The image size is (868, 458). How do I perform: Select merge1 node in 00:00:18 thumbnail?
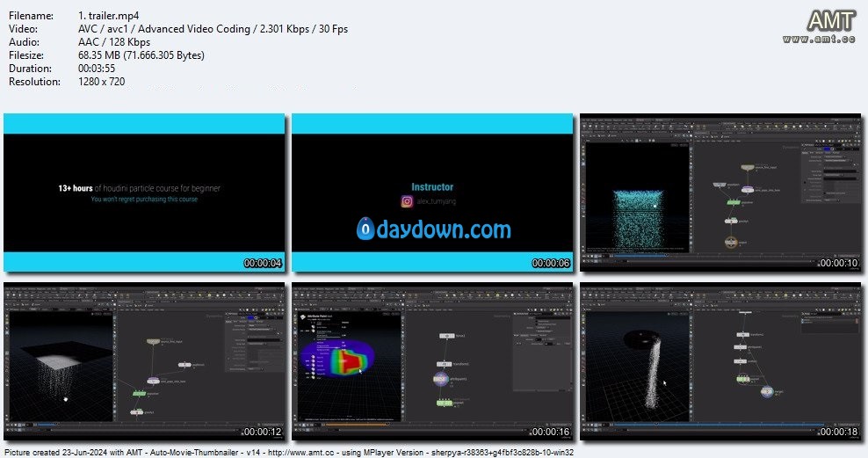(767, 391)
